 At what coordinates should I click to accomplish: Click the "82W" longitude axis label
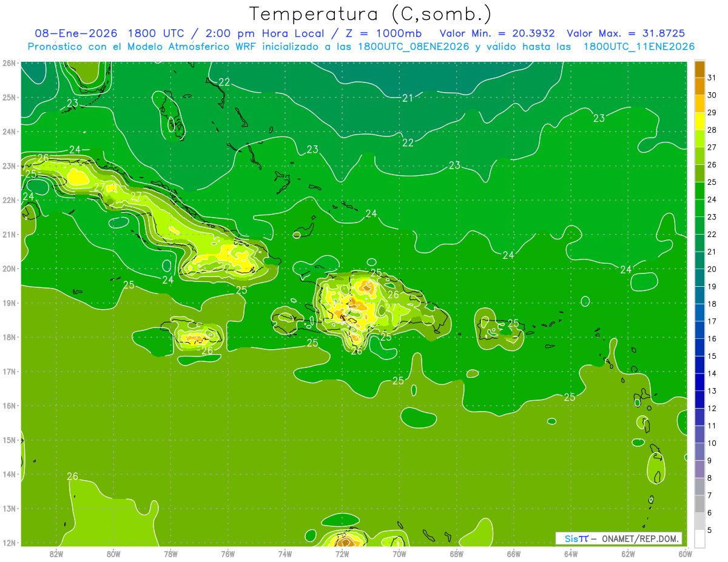click(x=56, y=554)
